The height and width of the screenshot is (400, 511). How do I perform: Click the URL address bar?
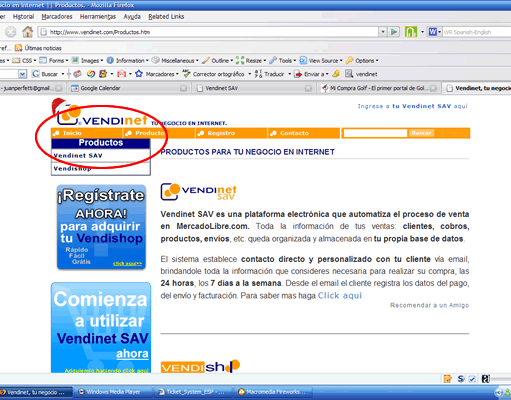tap(208, 32)
